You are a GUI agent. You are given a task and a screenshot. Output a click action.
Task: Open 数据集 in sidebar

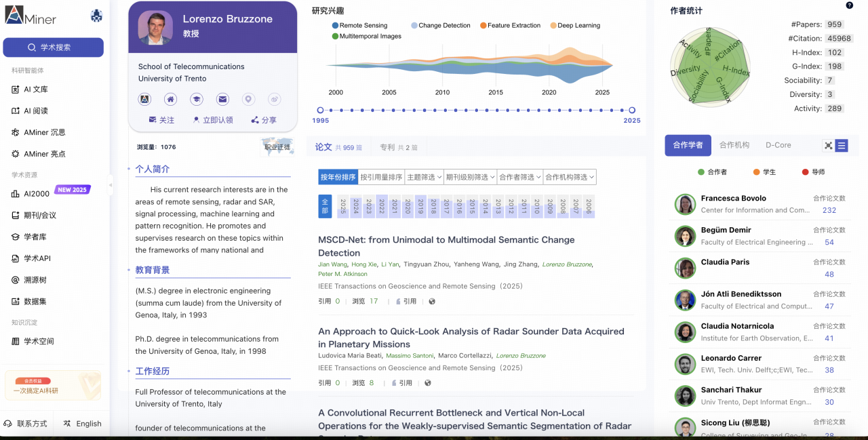pos(29,302)
